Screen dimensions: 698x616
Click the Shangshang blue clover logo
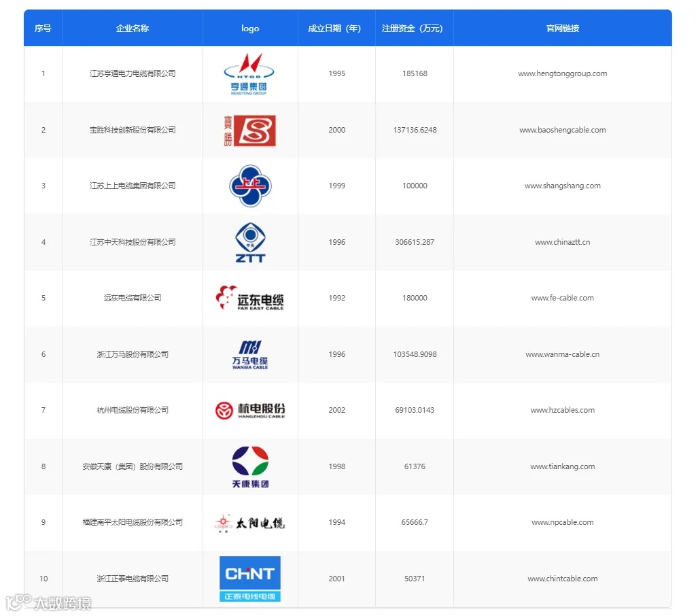[x=250, y=186]
